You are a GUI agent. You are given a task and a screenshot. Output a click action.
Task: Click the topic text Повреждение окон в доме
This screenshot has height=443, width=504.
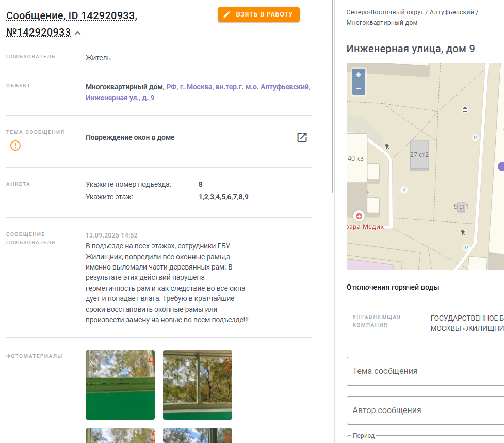pos(130,137)
